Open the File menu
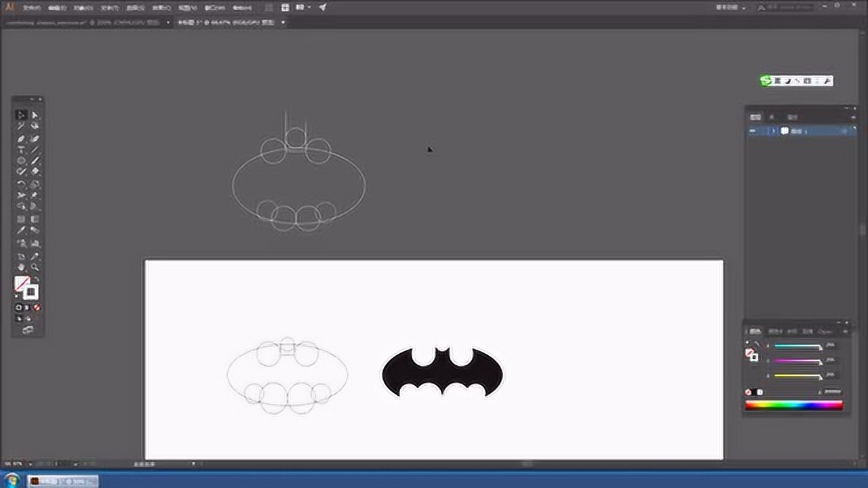Screen dimensions: 868x488 coord(31,7)
